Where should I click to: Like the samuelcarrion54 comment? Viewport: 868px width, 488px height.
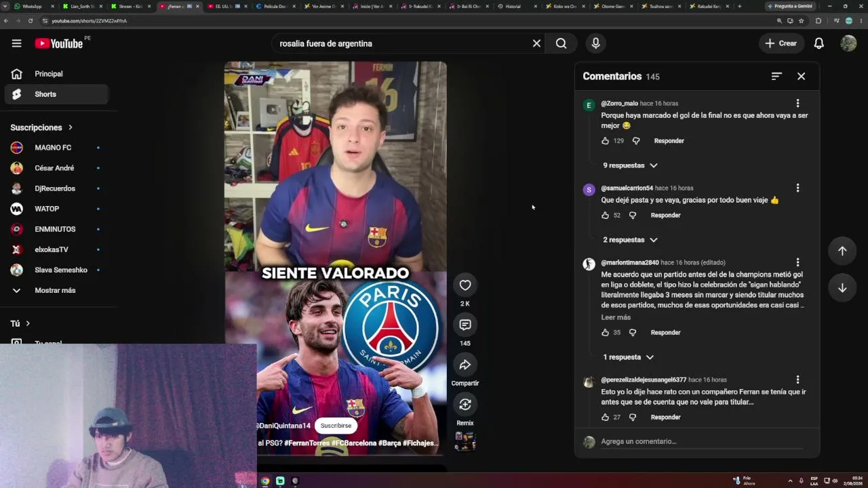[x=605, y=216]
